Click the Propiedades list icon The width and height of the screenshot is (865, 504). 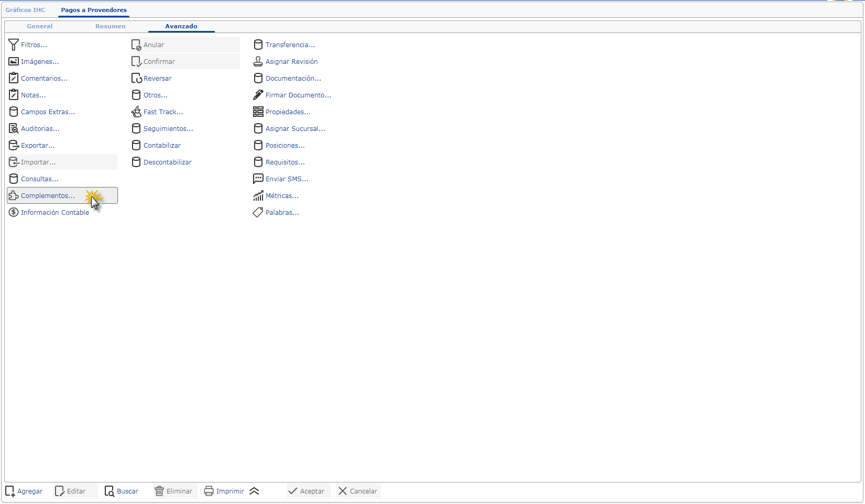pos(258,112)
